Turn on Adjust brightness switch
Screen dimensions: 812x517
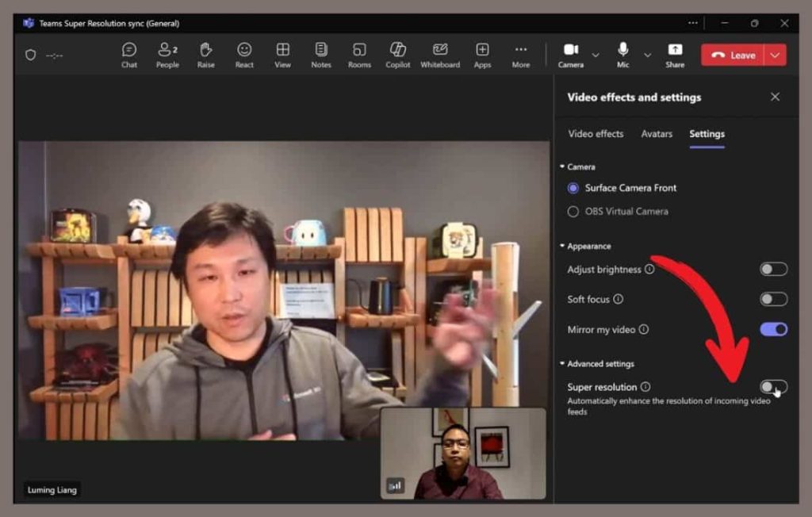(773, 270)
